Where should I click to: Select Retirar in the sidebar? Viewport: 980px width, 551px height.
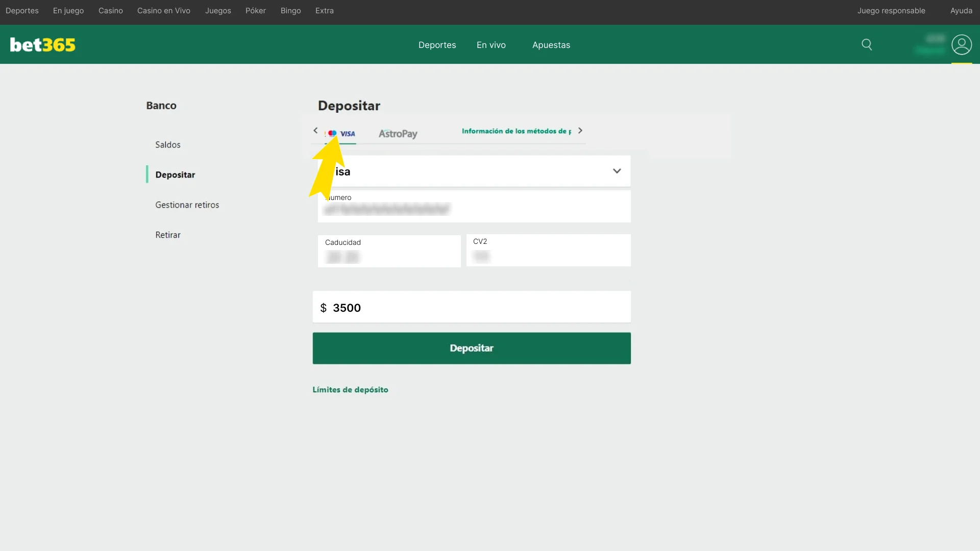tap(167, 235)
